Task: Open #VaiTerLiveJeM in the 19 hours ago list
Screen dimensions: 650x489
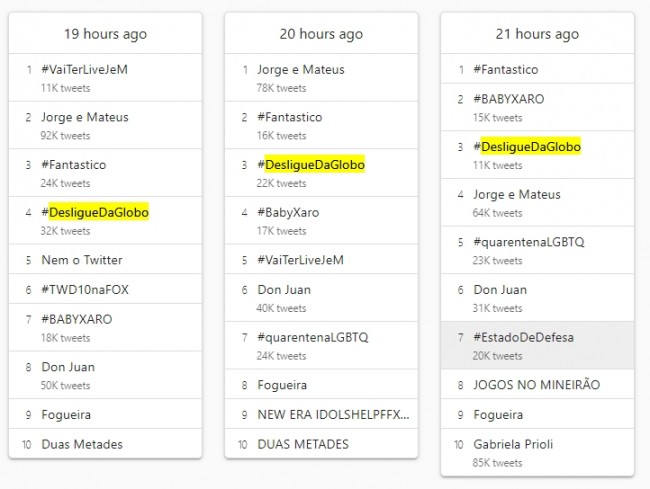Action: pos(84,70)
